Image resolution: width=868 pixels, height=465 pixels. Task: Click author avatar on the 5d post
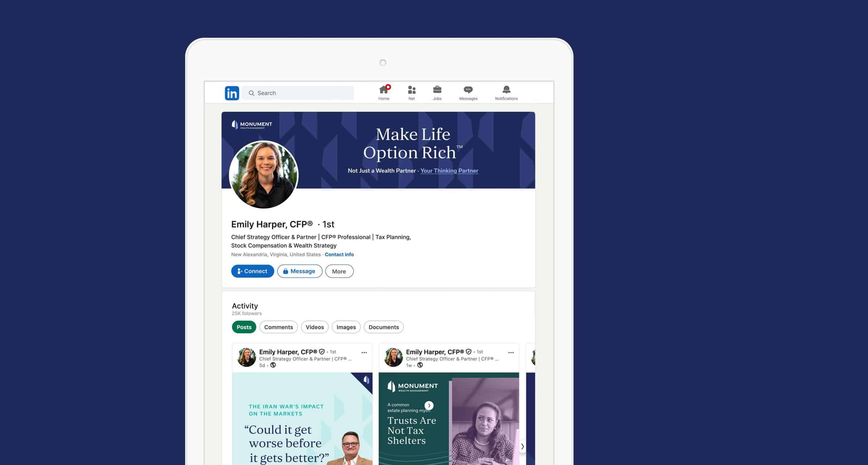pos(247,358)
